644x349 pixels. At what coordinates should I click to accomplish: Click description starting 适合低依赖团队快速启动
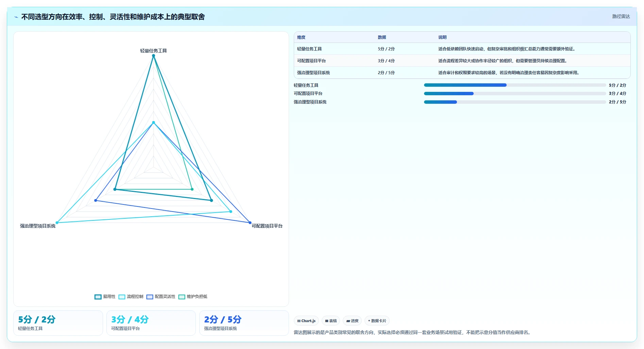click(507, 49)
